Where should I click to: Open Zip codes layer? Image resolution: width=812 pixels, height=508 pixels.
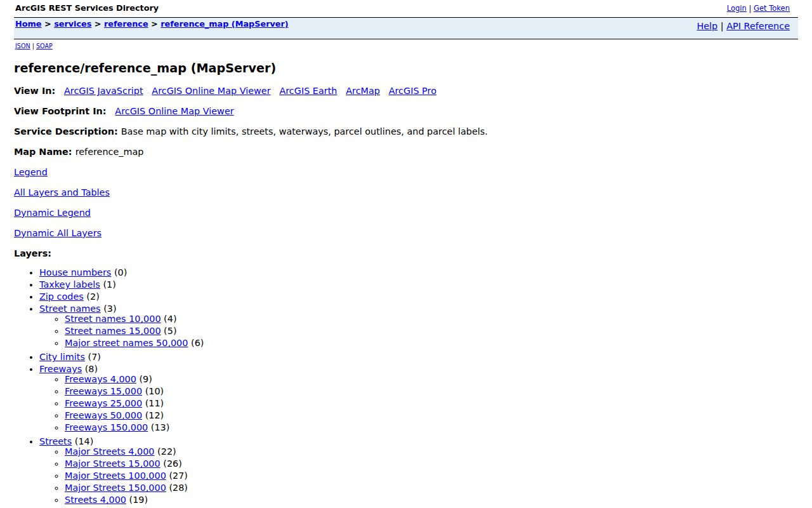(62, 297)
